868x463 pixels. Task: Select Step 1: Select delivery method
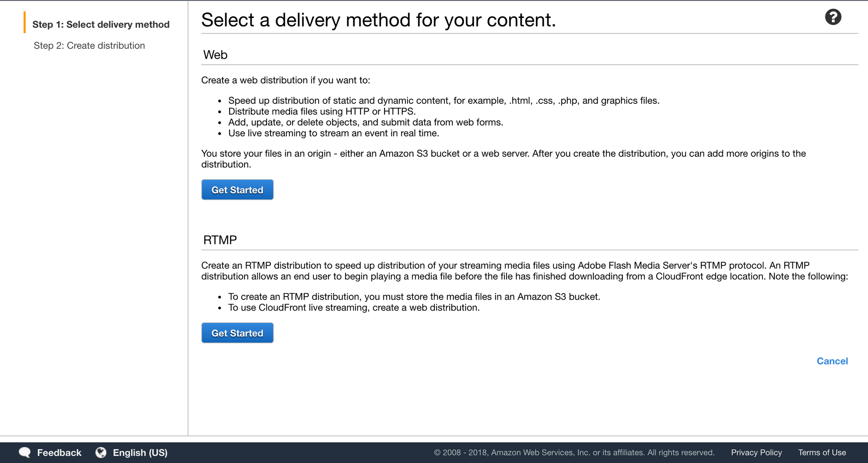coord(101,24)
